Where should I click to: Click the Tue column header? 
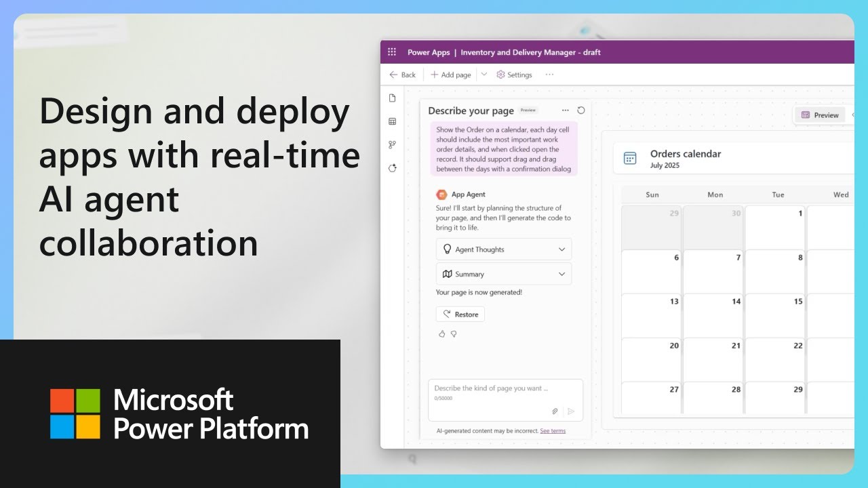pos(778,195)
